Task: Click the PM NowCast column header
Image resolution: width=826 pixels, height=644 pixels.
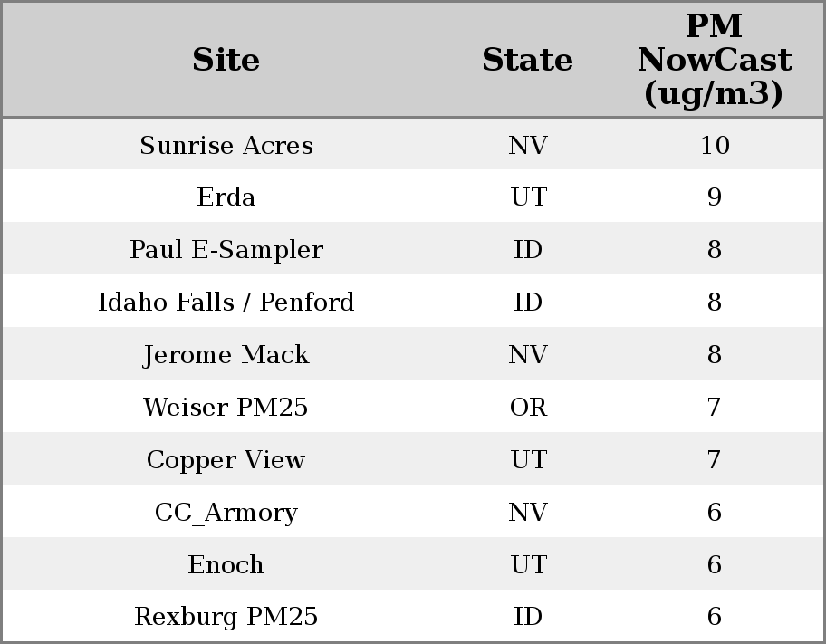Action: pos(714,60)
